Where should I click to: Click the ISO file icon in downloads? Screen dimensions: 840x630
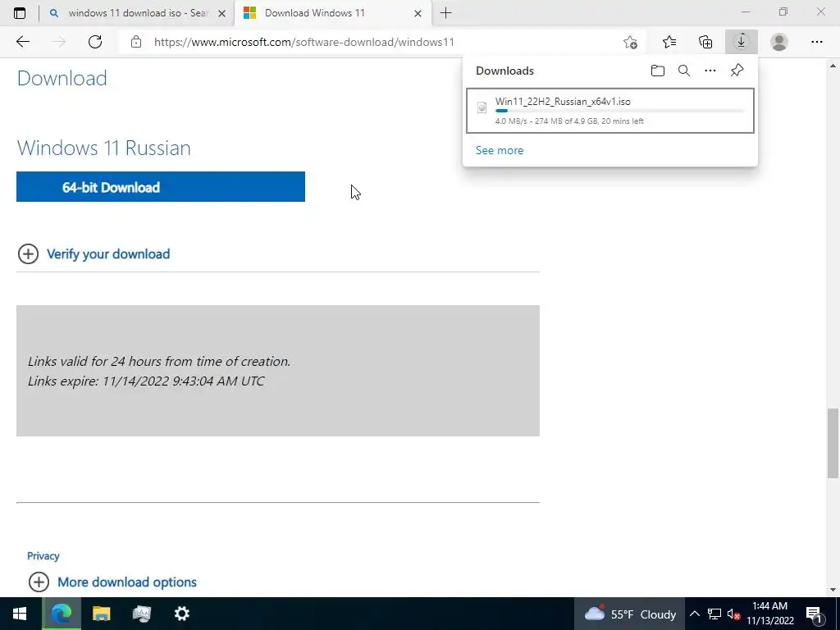(x=482, y=107)
